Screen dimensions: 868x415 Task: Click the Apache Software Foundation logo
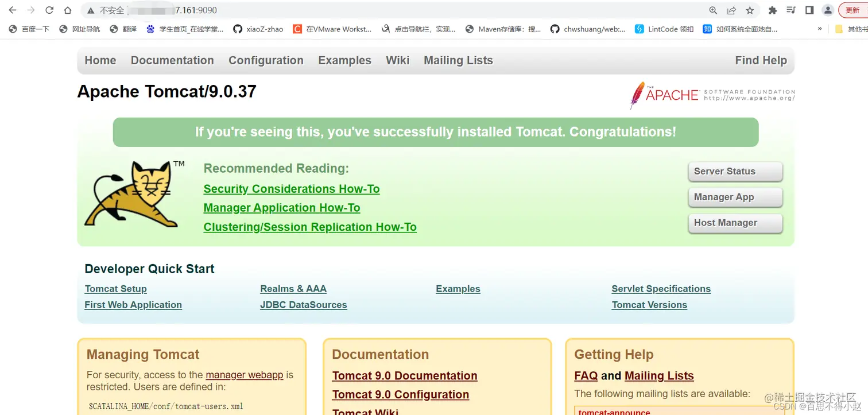pos(712,95)
